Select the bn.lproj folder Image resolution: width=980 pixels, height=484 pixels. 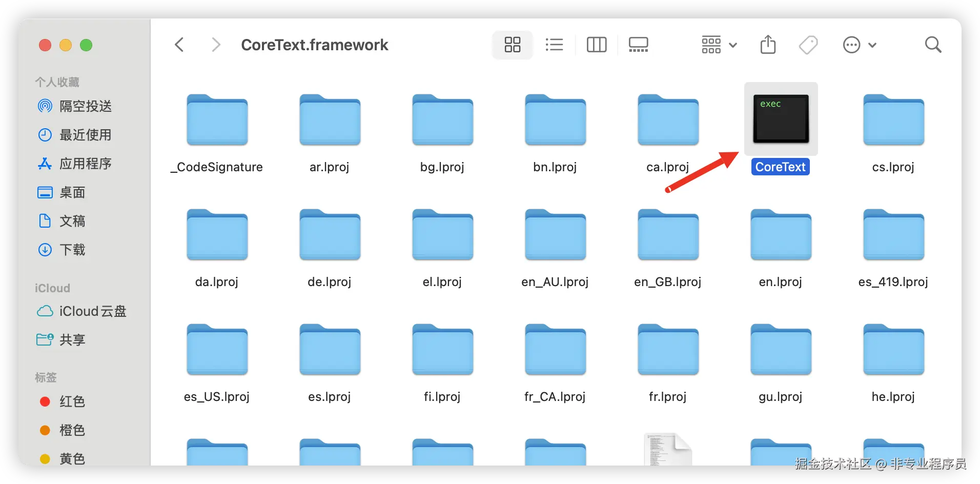555,120
